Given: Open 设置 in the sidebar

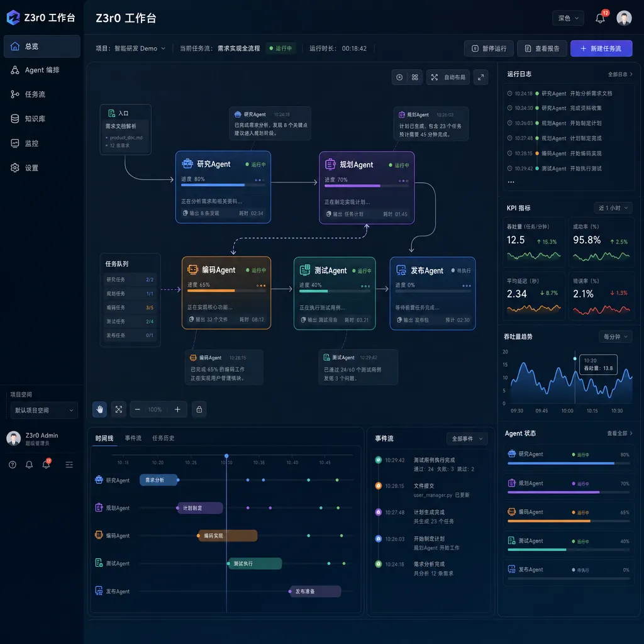Looking at the screenshot, I should pos(42,167).
